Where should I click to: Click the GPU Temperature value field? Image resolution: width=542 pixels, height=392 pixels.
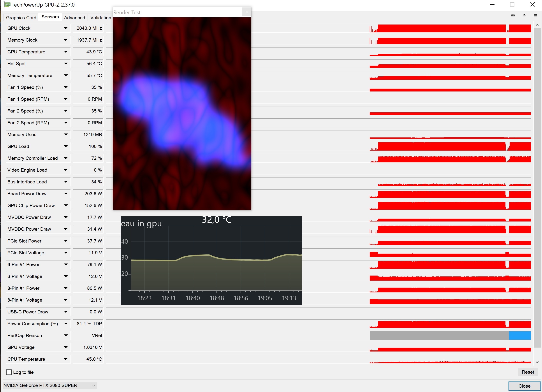pyautogui.click(x=88, y=52)
